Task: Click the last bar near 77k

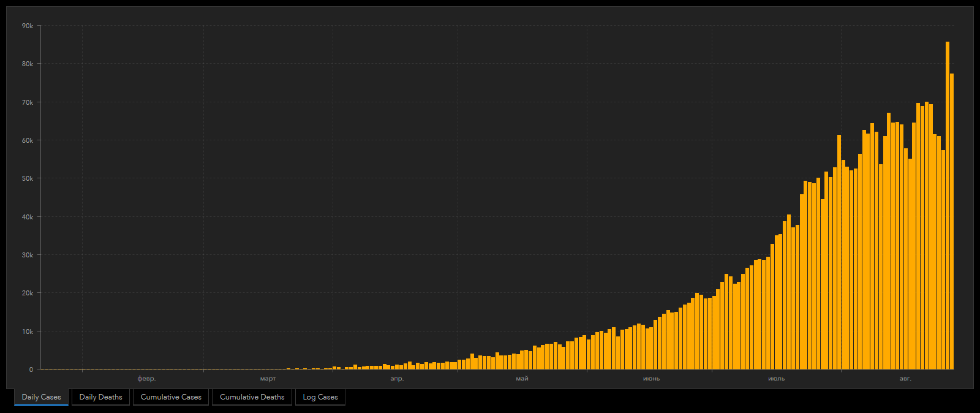Action: (x=952, y=221)
